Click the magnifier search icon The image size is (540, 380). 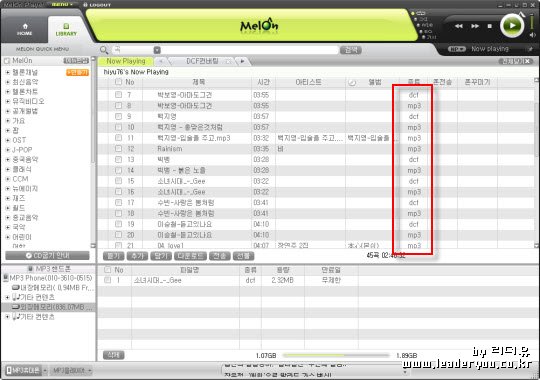pos(104,50)
